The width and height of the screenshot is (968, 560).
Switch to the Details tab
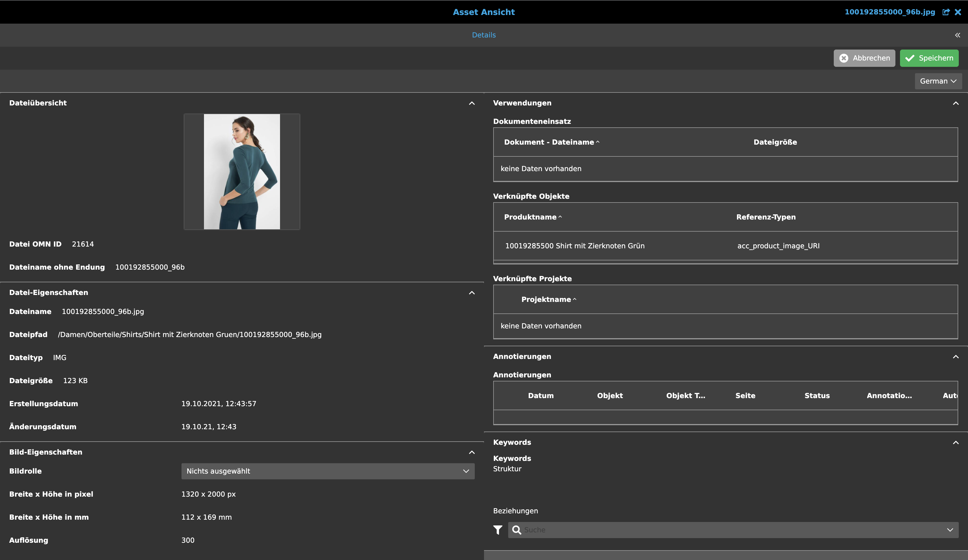click(484, 35)
